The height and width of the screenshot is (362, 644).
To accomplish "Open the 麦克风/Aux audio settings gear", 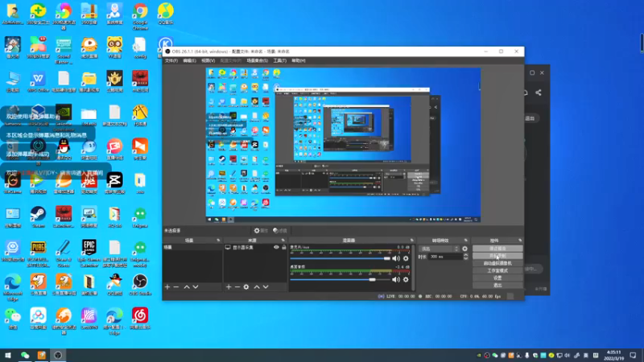I will (x=406, y=258).
